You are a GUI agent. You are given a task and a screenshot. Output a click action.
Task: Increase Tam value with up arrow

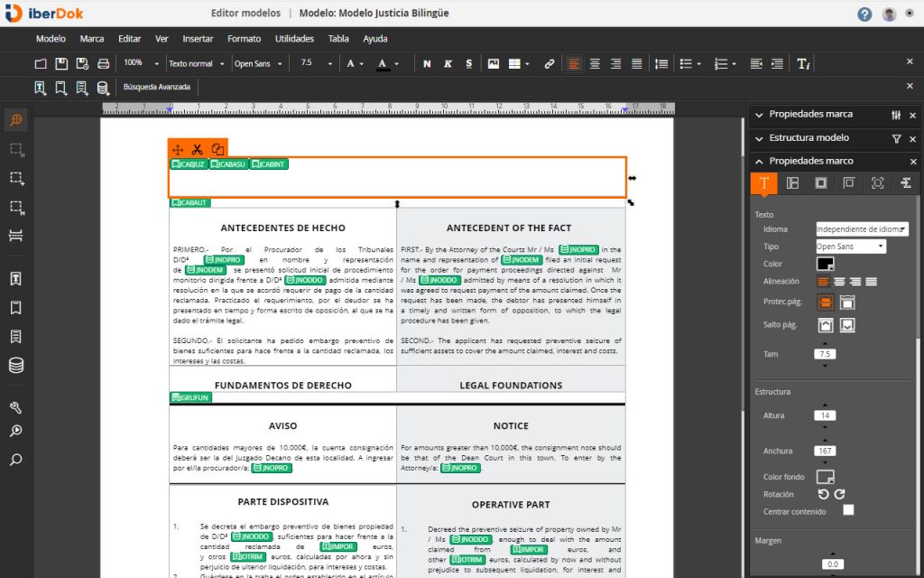pyautogui.click(x=825, y=344)
